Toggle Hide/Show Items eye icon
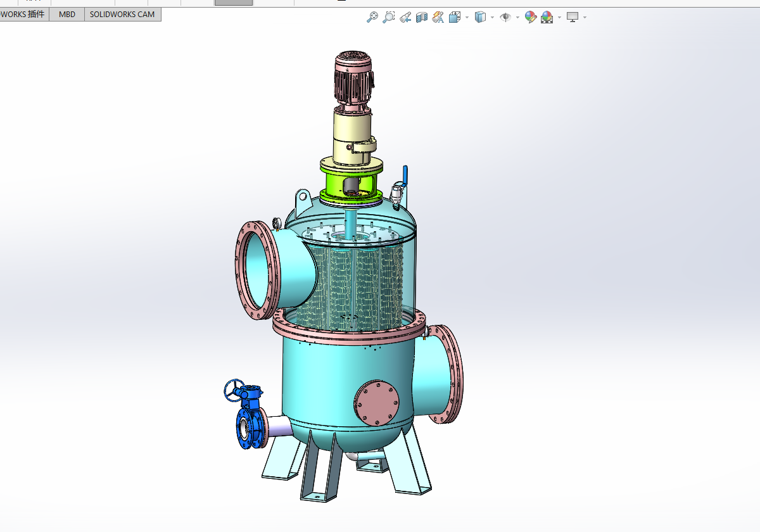Image resolution: width=760 pixels, height=532 pixels. (x=505, y=17)
